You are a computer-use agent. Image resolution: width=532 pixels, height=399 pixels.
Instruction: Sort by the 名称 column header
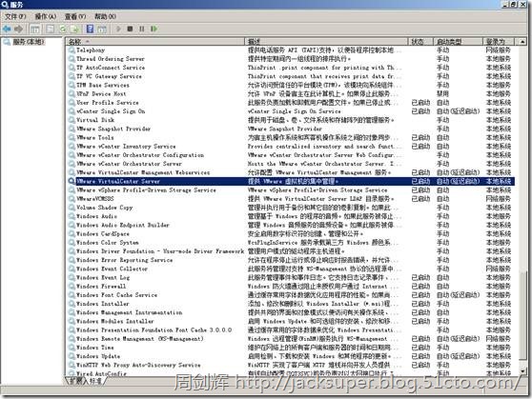(155, 42)
